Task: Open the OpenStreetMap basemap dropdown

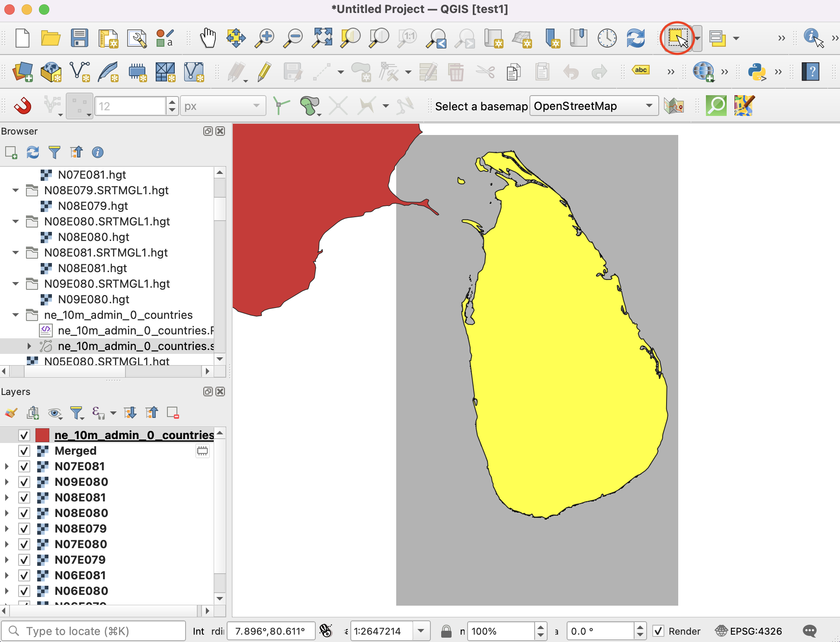Action: pyautogui.click(x=593, y=106)
